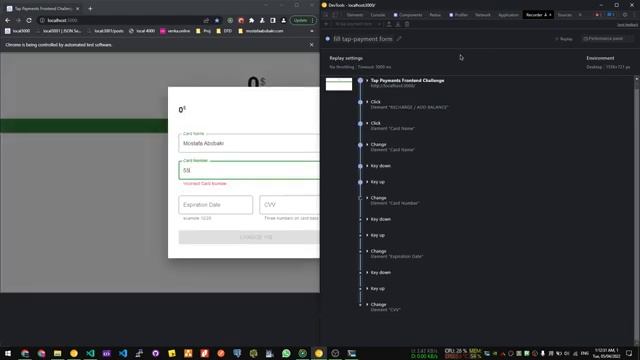The image size is (640, 360).
Task: Reload the localhost page in Chrome
Action: 29,20
